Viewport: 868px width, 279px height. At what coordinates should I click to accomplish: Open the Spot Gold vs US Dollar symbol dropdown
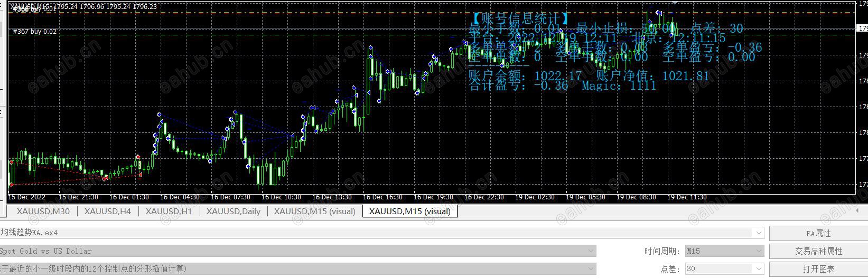pos(591,251)
